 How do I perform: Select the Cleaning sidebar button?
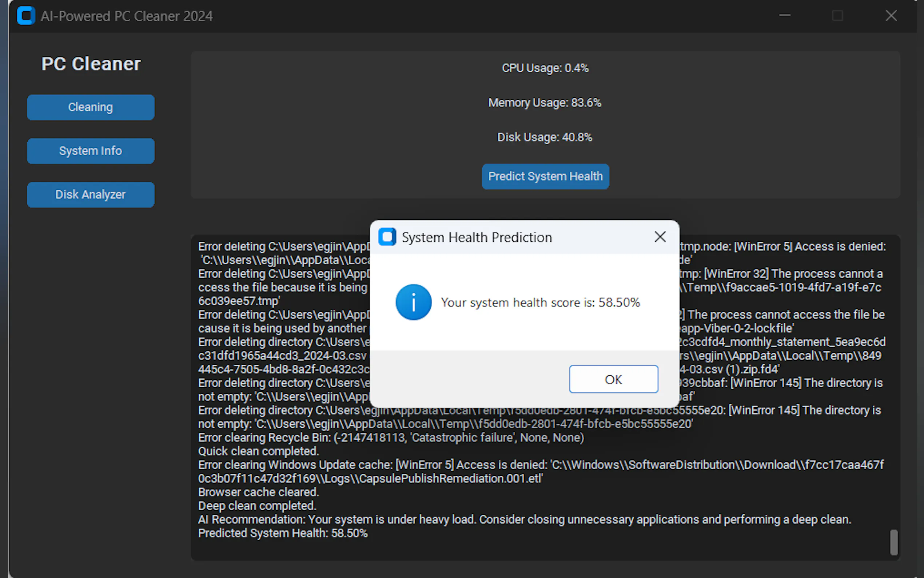[x=91, y=107]
